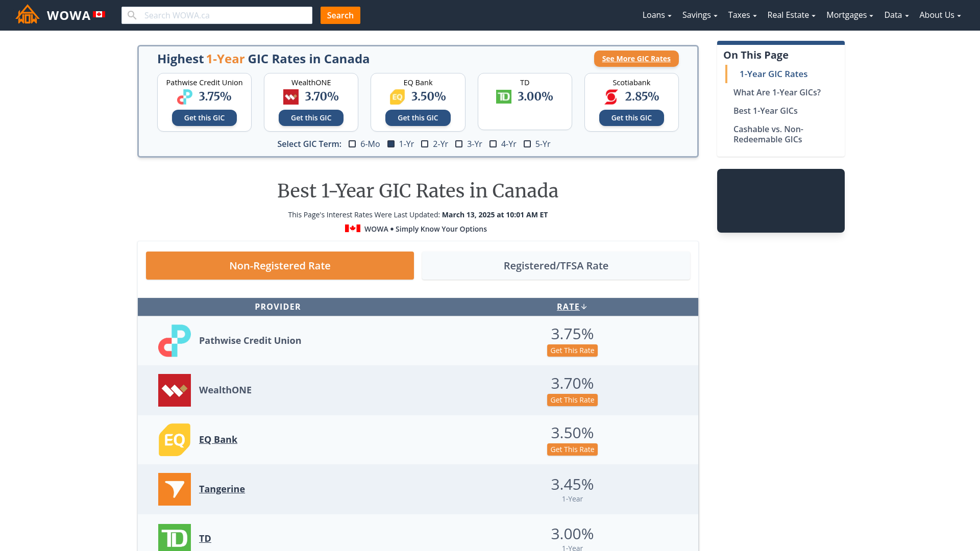Screen dimensions: 980x551
Task: Click the WOWA house logo icon
Action: point(27,15)
